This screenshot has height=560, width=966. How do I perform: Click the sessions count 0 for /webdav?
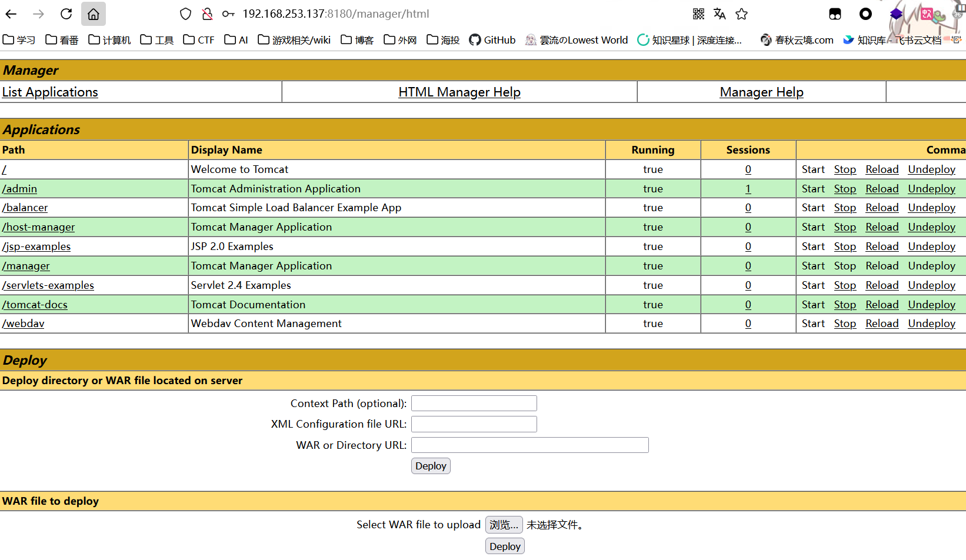(748, 324)
